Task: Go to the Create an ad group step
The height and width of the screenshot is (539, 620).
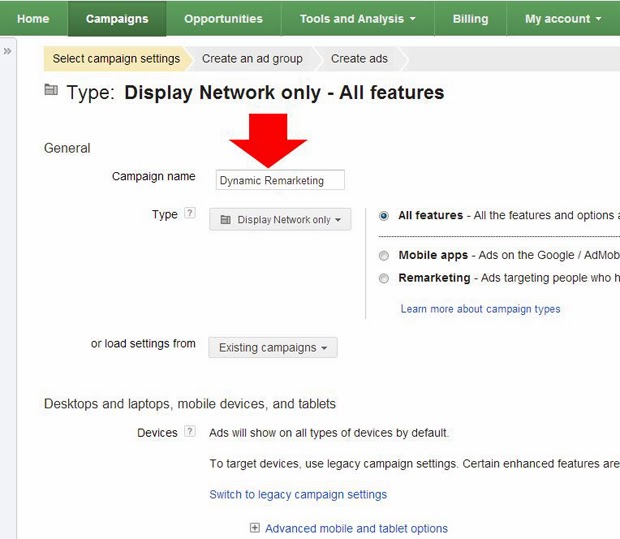Action: tap(252, 59)
